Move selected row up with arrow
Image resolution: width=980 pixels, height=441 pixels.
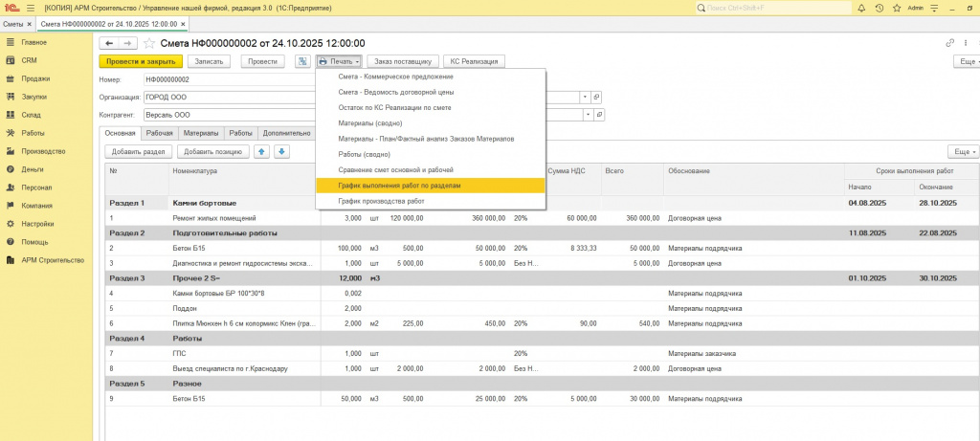click(261, 151)
